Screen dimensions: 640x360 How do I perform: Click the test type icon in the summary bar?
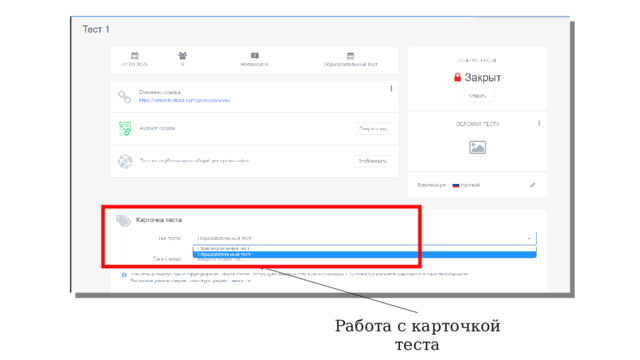(x=350, y=56)
